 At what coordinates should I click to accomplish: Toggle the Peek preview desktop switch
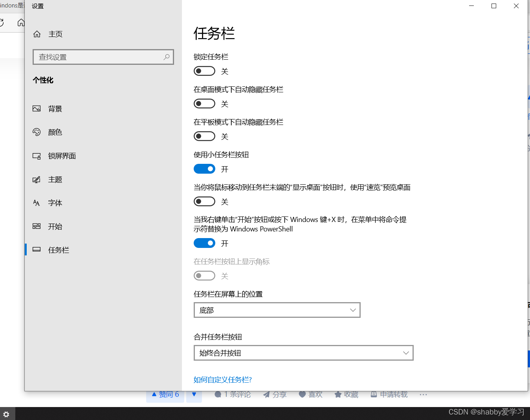[204, 202]
